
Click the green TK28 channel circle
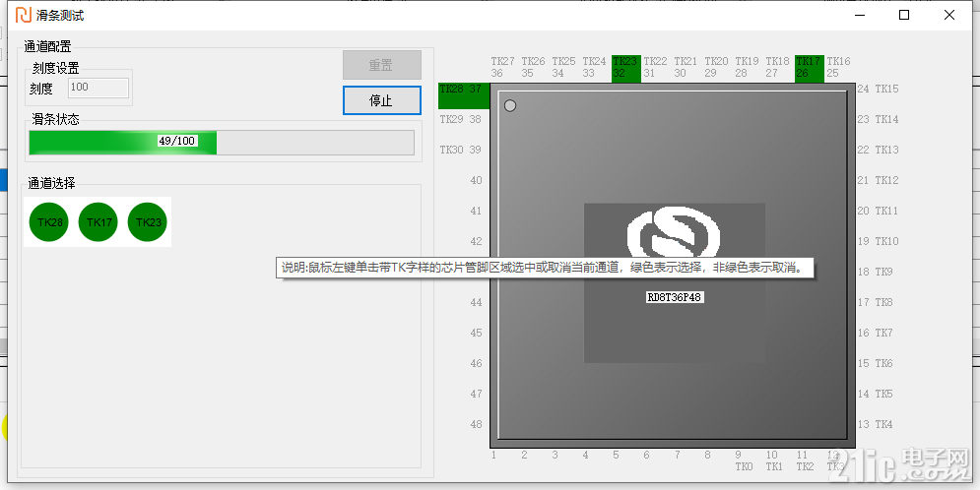coord(49,222)
